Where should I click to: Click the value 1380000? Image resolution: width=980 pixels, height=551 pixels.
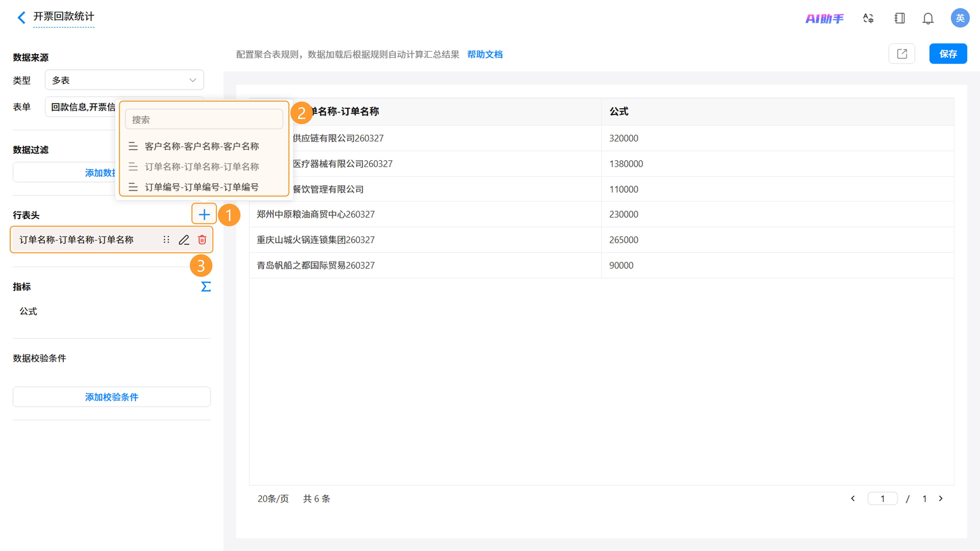[626, 164]
